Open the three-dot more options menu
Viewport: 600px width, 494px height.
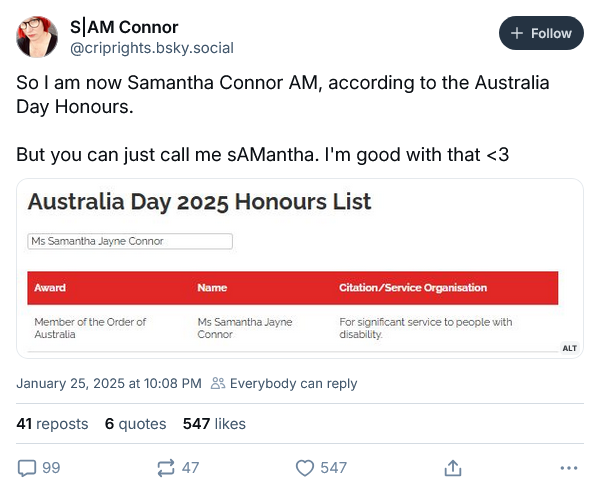click(x=569, y=468)
